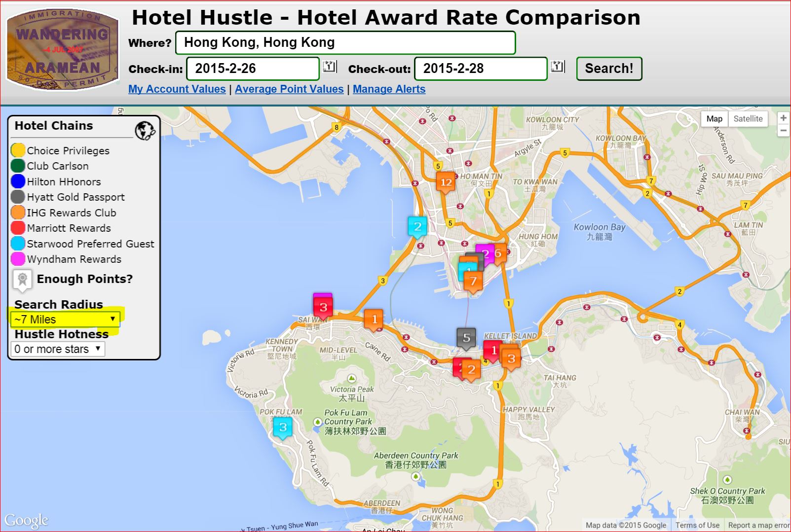Toggle the Choice Privileges yellow chain filter
The height and width of the screenshot is (532, 791).
(18, 150)
